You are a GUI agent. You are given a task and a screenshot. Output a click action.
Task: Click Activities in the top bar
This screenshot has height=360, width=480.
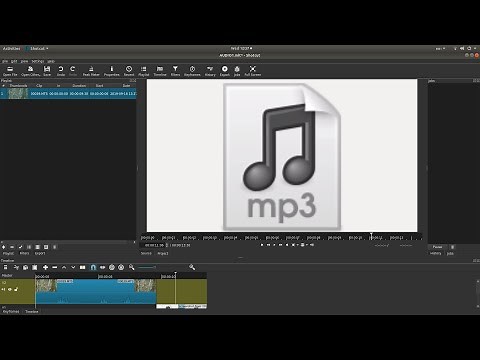pos(12,49)
